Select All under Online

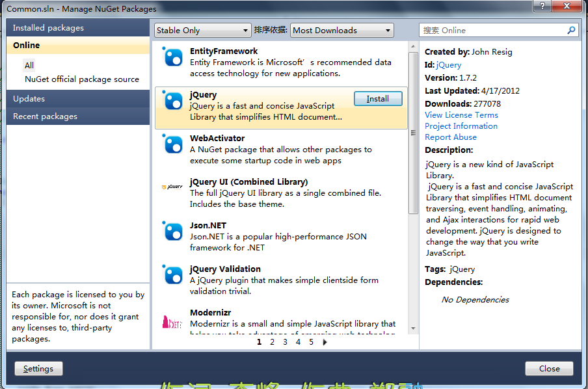coord(29,66)
